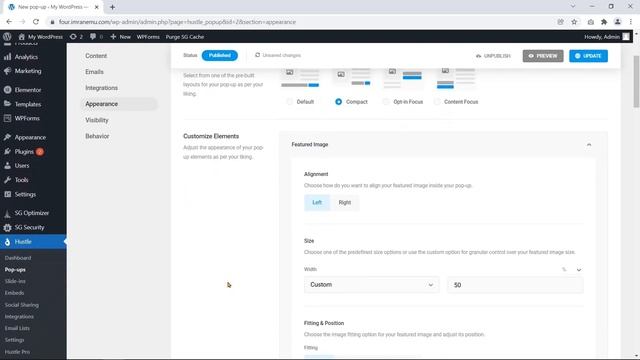Select the Compact layout radio
This screenshot has height=360, width=640.
pyautogui.click(x=338, y=102)
